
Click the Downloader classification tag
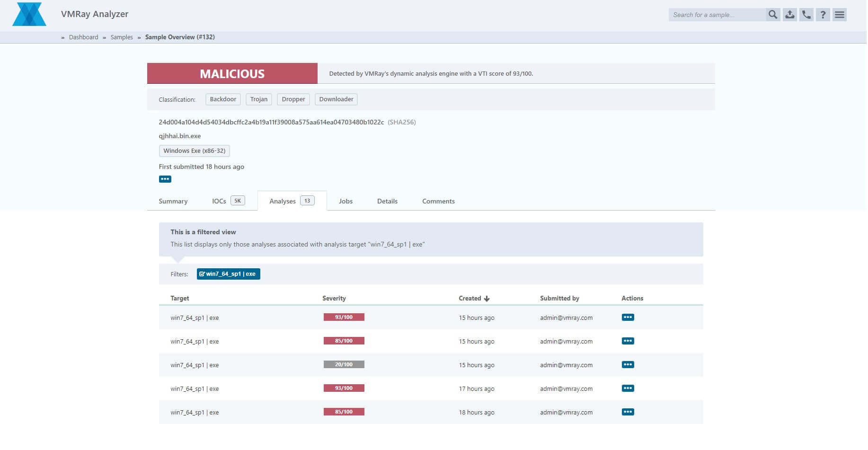pos(336,99)
